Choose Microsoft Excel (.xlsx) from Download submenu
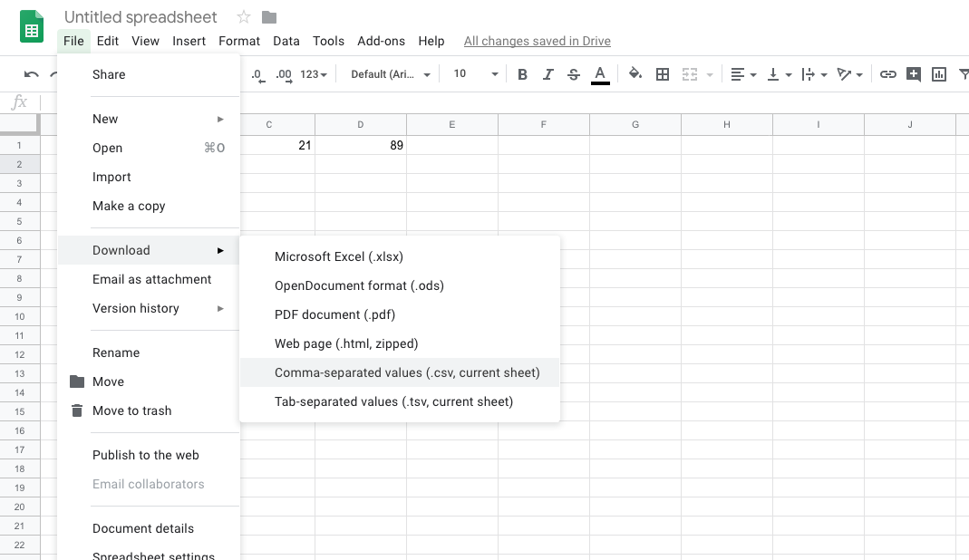This screenshot has width=969, height=560. pyautogui.click(x=338, y=256)
